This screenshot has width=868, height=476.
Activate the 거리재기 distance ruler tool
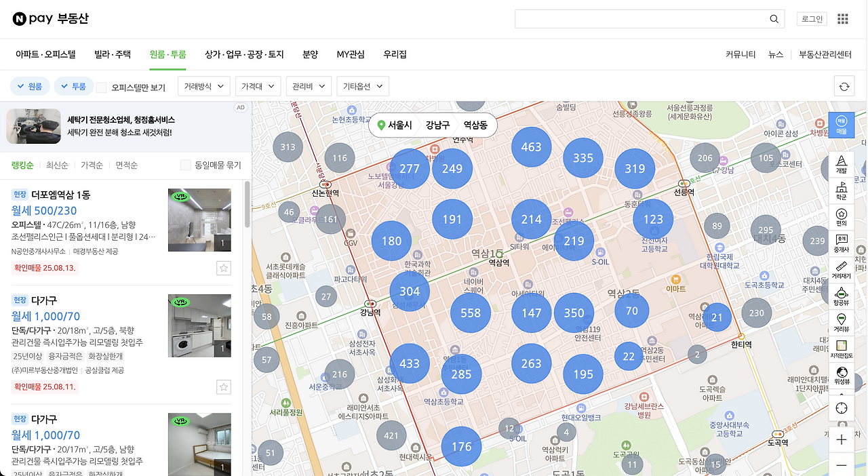click(x=842, y=271)
